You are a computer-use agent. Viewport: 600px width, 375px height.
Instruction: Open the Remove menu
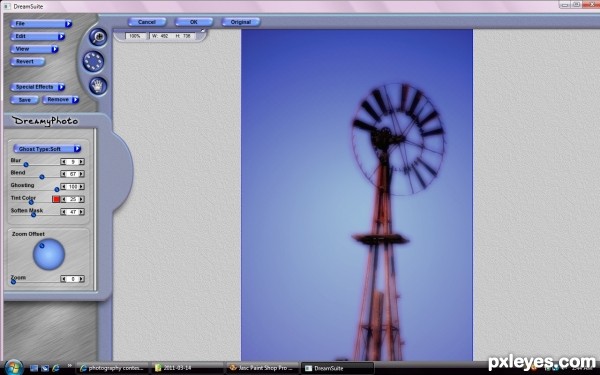click(x=60, y=100)
